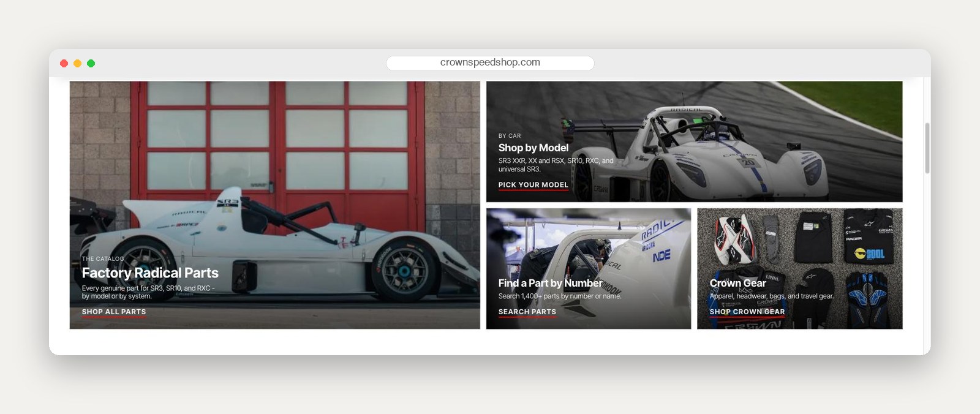Close the browser window with red button

click(x=64, y=63)
